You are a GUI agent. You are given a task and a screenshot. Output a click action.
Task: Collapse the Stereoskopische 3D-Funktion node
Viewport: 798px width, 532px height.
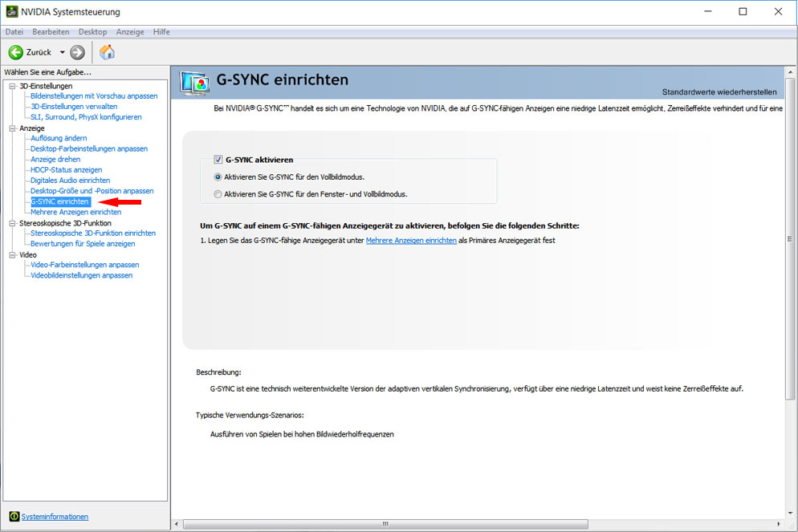[12, 223]
